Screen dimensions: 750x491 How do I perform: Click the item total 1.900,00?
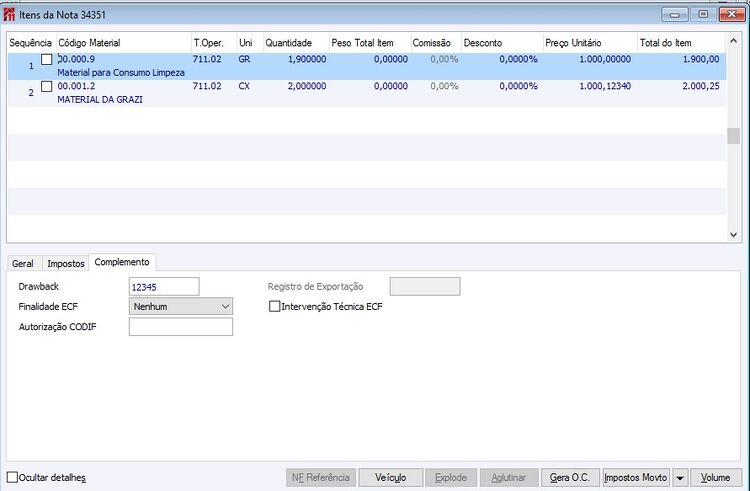tap(701, 59)
